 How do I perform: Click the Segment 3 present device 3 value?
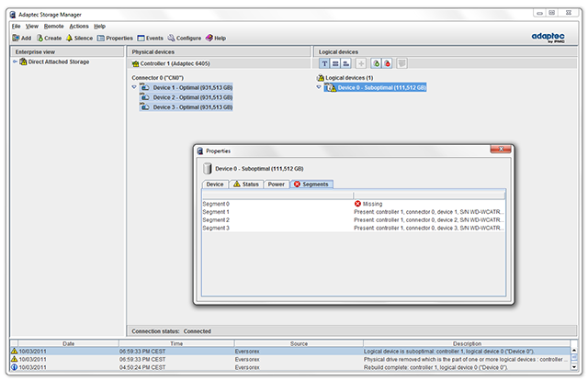click(x=429, y=229)
